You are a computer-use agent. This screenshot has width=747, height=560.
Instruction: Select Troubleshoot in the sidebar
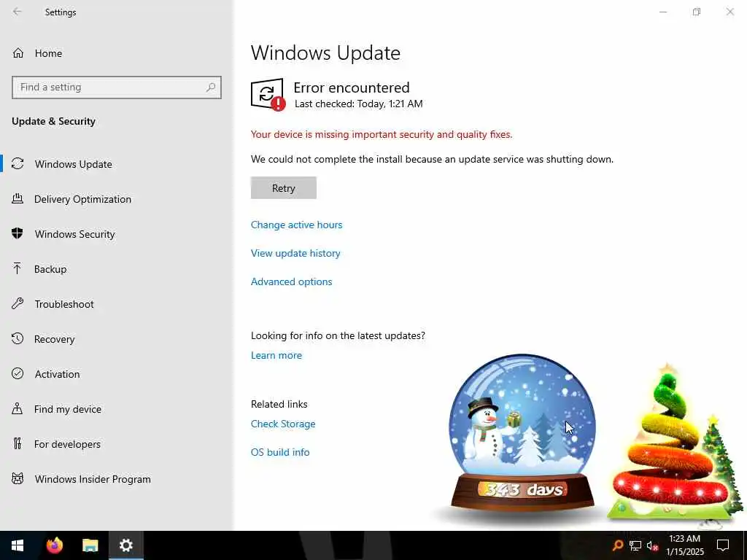point(64,304)
